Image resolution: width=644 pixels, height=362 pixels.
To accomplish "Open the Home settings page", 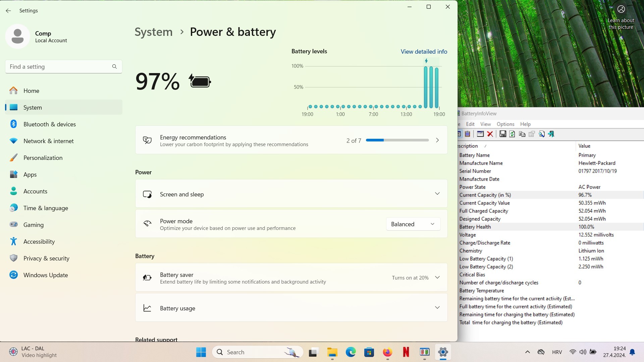I will click(x=64, y=90).
